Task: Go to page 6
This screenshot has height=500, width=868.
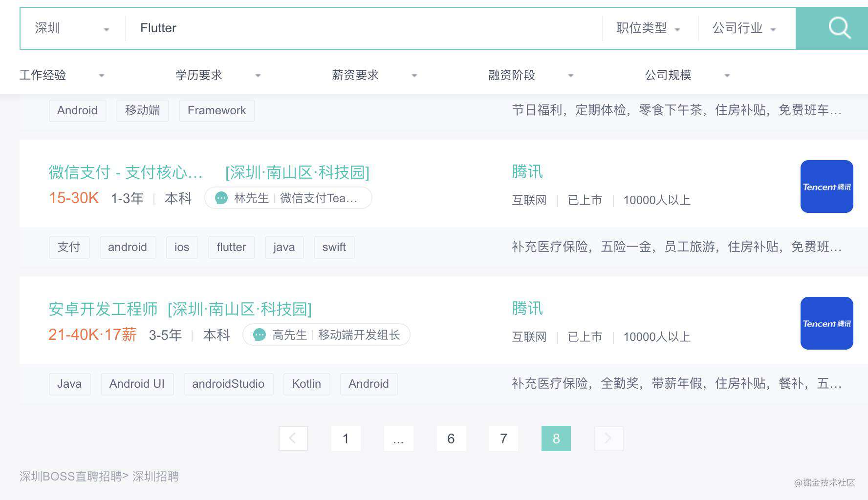Action: (451, 438)
